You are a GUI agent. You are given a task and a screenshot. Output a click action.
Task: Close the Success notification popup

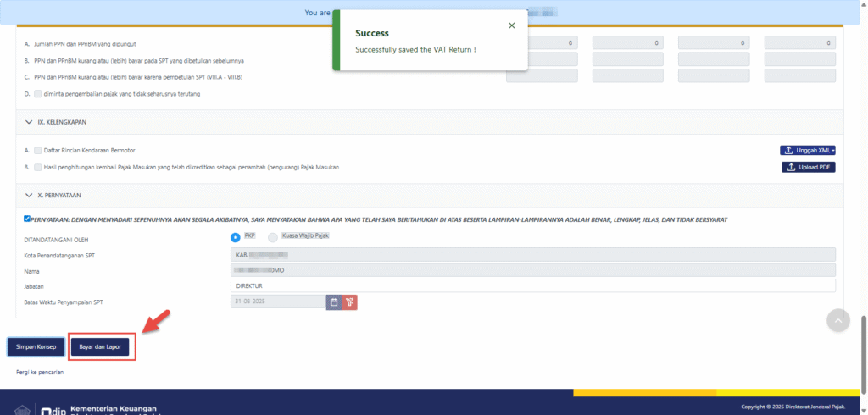(x=511, y=25)
